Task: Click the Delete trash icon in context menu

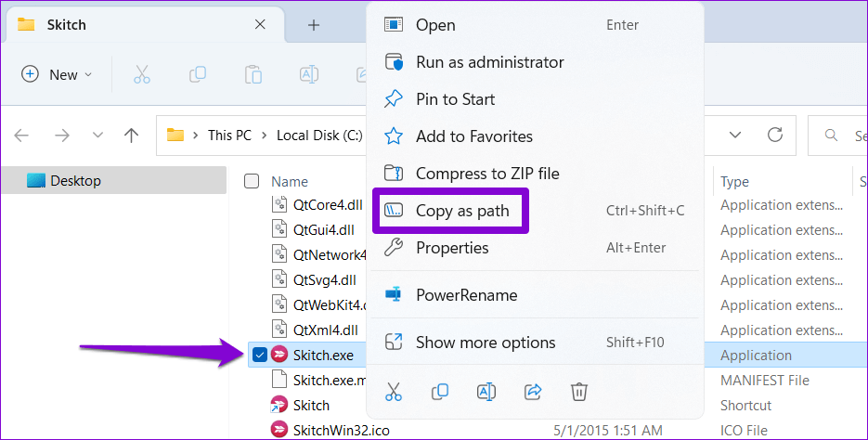Action: pyautogui.click(x=579, y=392)
